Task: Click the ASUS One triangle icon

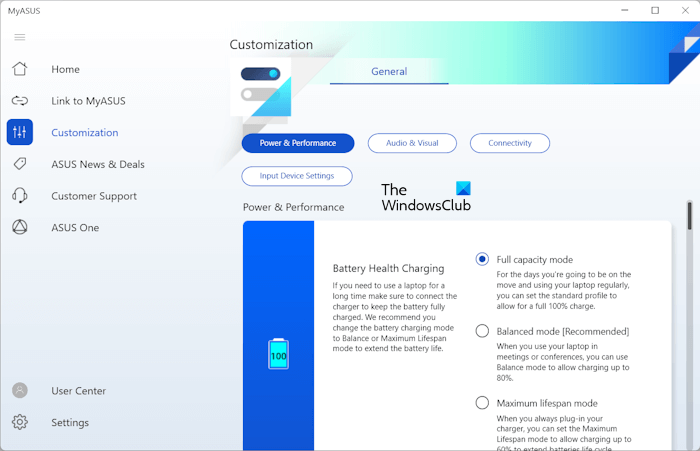Action: point(20,227)
